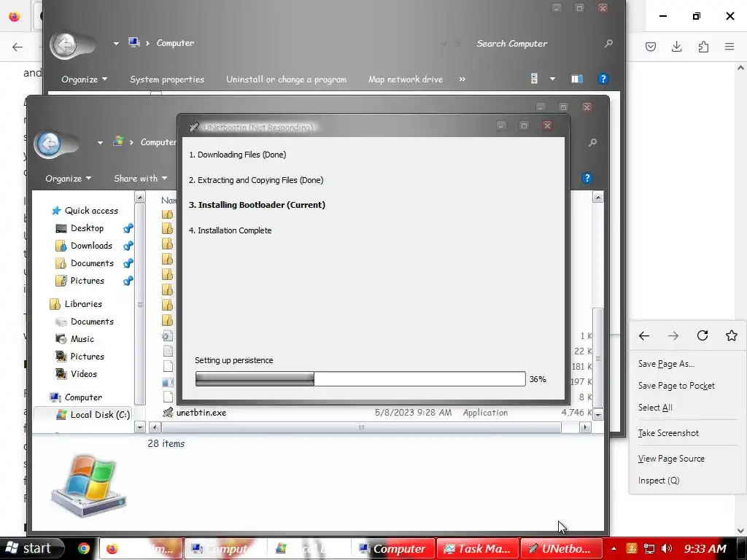Click Firefox browser back arrow in toolbar
This screenshot has width=747, height=560.
(x=18, y=47)
